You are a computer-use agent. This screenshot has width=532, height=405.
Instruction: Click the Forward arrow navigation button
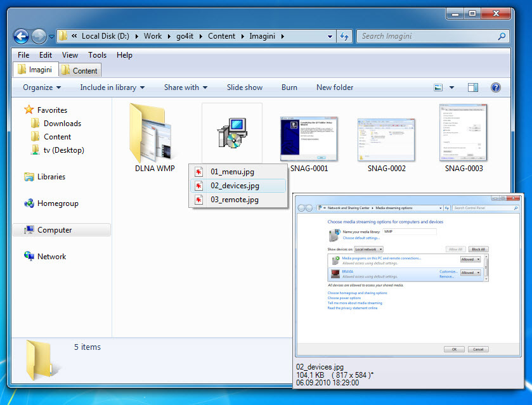(x=39, y=36)
